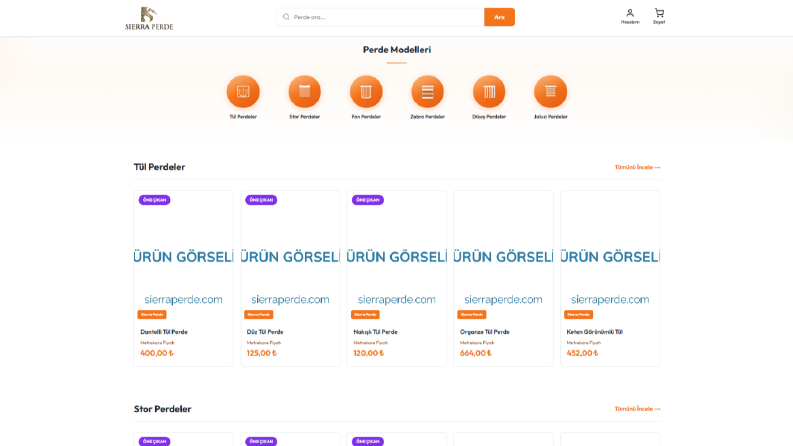Viewport: 793px width, 446px height.
Task: Open the Nakışlı Tül Perde product image
Action: point(397,257)
